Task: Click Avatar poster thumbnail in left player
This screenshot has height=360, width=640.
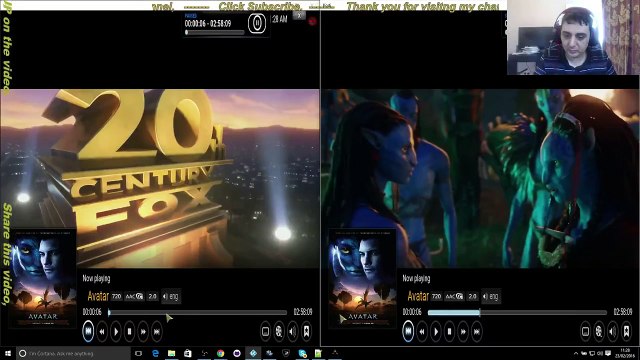Action: pyautogui.click(x=42, y=279)
